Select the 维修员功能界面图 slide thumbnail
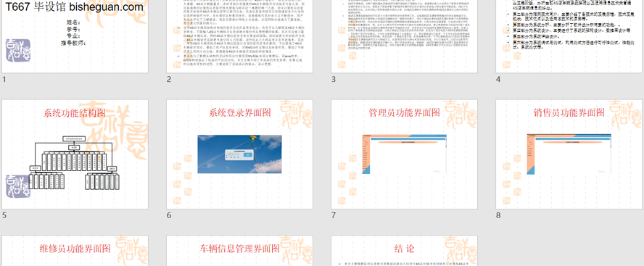The image size is (644, 266). (75, 250)
